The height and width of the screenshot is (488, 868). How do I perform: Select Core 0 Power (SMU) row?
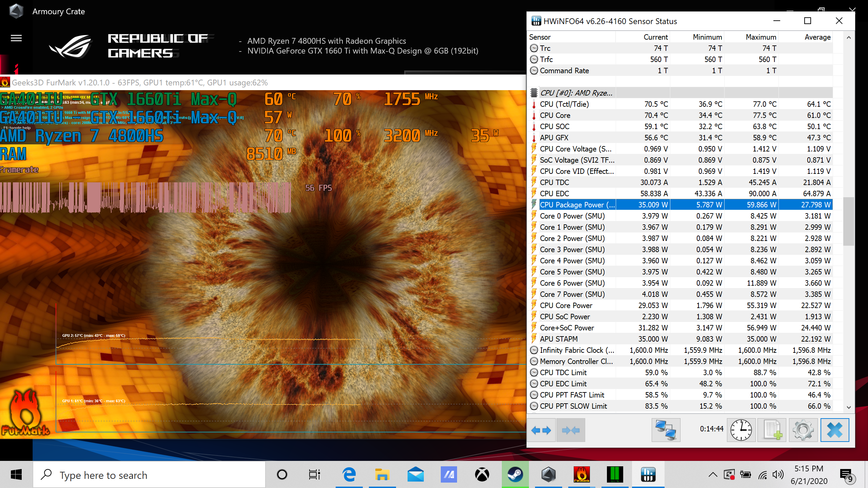[680, 216]
